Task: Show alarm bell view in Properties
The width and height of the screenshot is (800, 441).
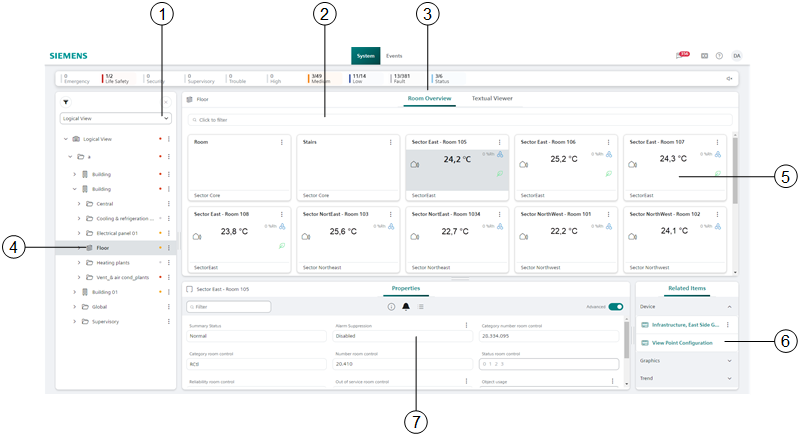Action: tap(406, 307)
